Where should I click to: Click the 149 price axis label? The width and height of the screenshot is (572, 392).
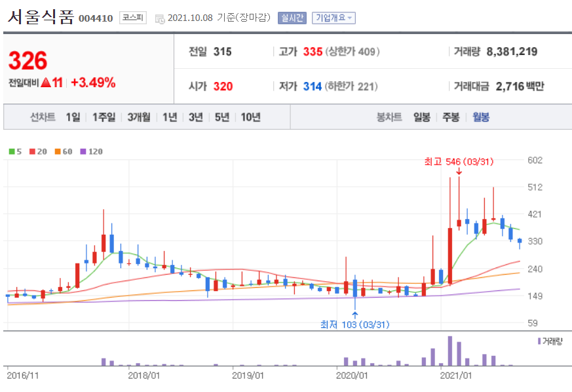coord(535,296)
